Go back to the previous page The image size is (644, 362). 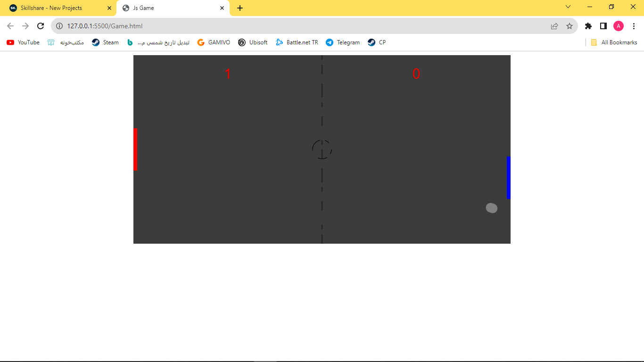click(x=10, y=26)
